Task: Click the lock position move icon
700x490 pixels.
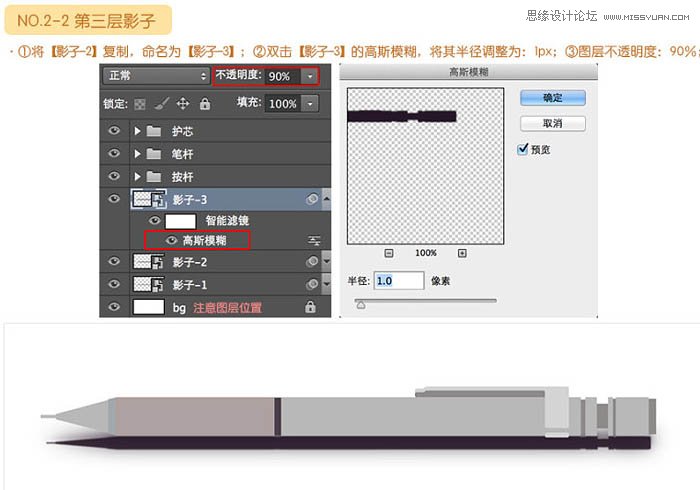Action: pos(183,104)
